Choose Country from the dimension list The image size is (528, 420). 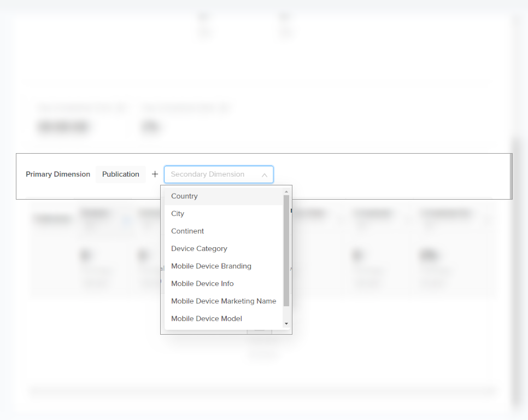point(184,196)
